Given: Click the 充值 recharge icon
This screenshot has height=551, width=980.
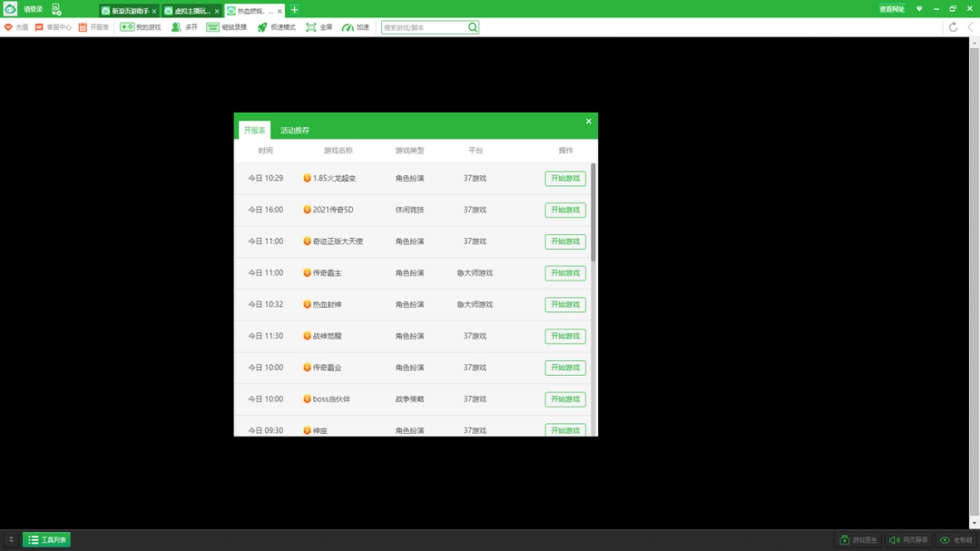Looking at the screenshot, I should click(9, 27).
